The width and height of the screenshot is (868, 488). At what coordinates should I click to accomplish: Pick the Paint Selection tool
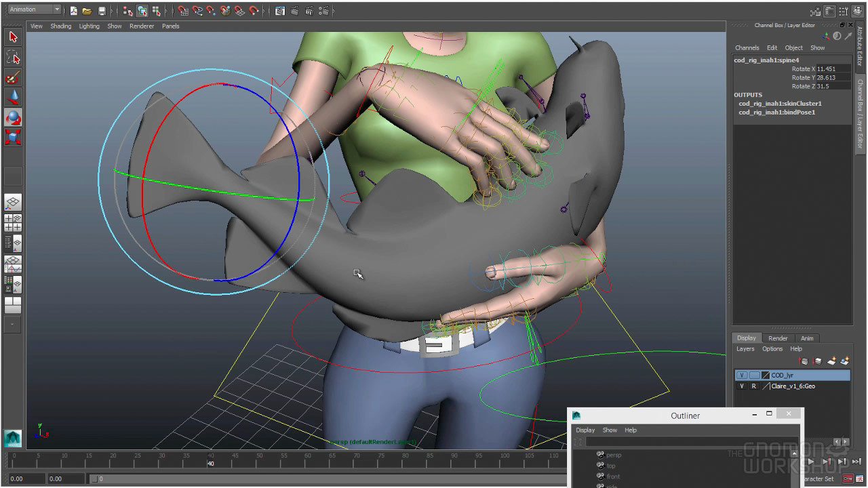[x=13, y=77]
